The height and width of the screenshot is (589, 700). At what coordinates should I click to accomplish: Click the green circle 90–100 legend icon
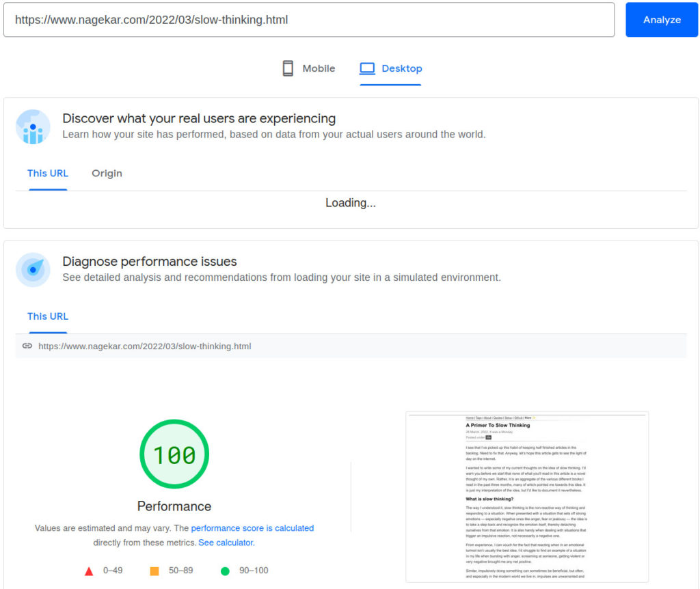coord(225,571)
